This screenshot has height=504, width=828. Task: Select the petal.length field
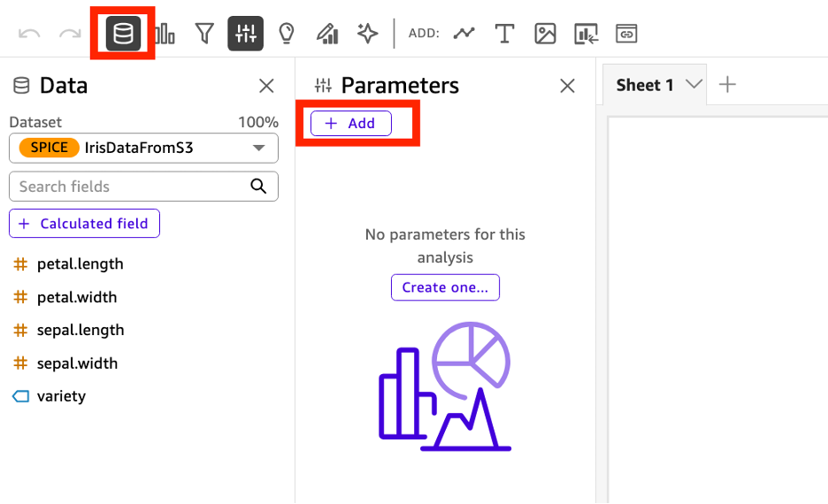[80, 263]
